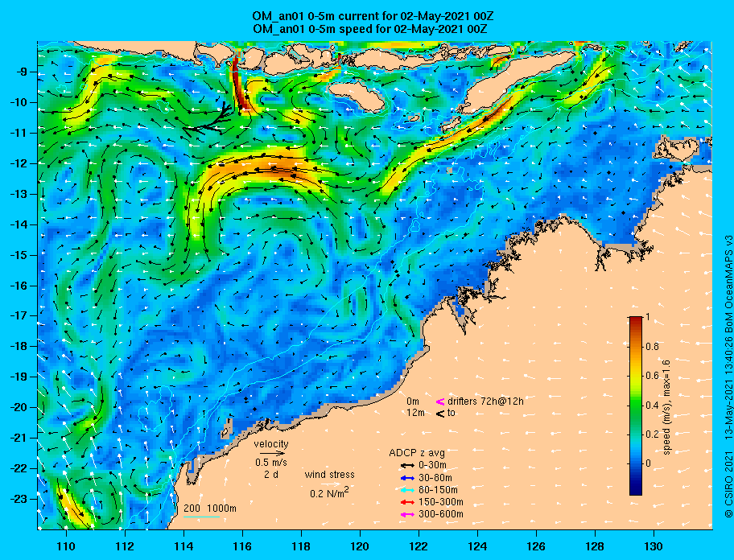The height and width of the screenshot is (560, 734).
Task: Click the '0-30m' depth range label
Action: (x=432, y=466)
